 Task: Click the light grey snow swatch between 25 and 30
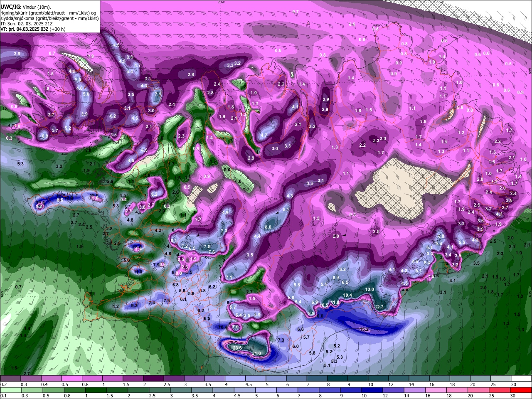pyautogui.click(x=500, y=379)
